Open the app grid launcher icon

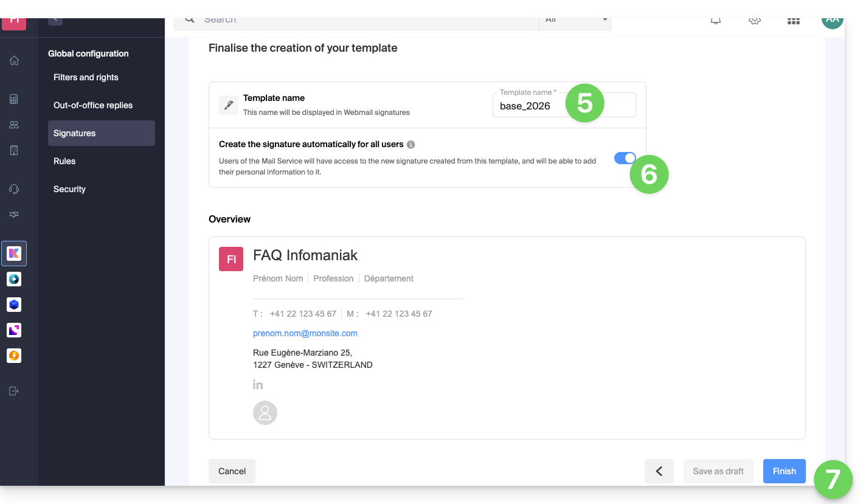793,21
